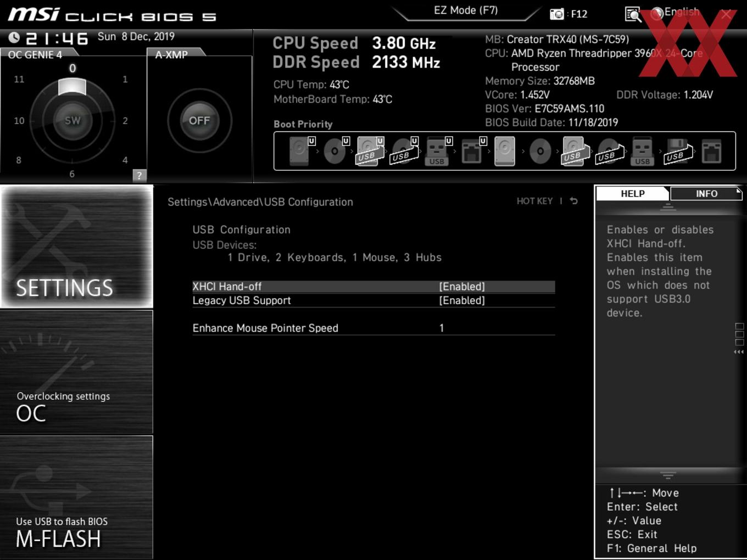Open XHCI Hand-off [Enabled] value

tap(462, 287)
